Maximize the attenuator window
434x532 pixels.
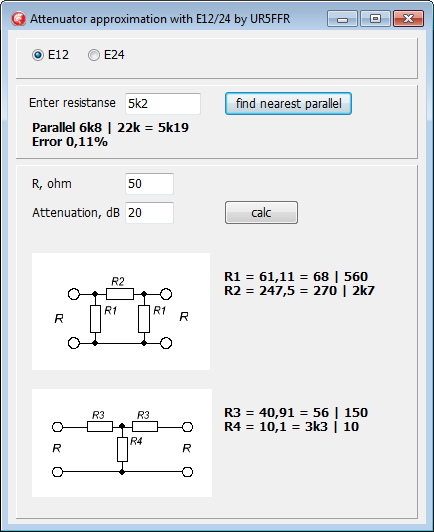tap(375, 19)
